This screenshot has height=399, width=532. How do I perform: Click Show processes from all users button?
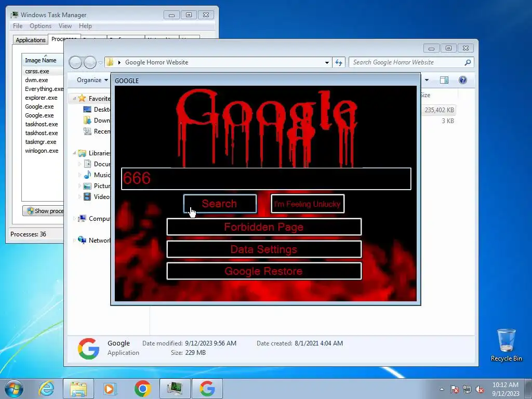tap(43, 211)
